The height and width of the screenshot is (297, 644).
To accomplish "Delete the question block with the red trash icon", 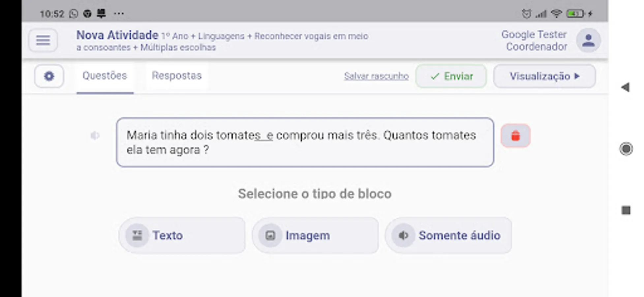I will click(x=515, y=136).
